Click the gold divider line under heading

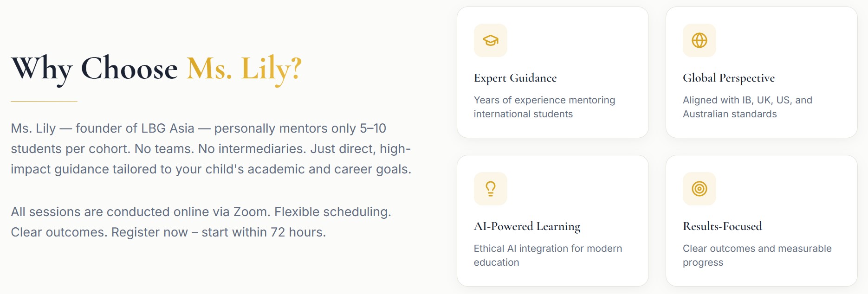44,101
